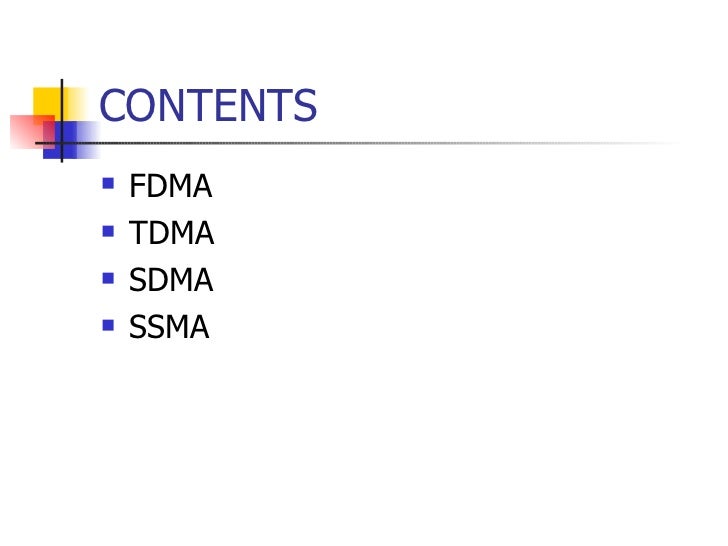Viewport: 728px width, 546px height.
Task: Select the SDMA bullet text
Action: click(x=171, y=280)
